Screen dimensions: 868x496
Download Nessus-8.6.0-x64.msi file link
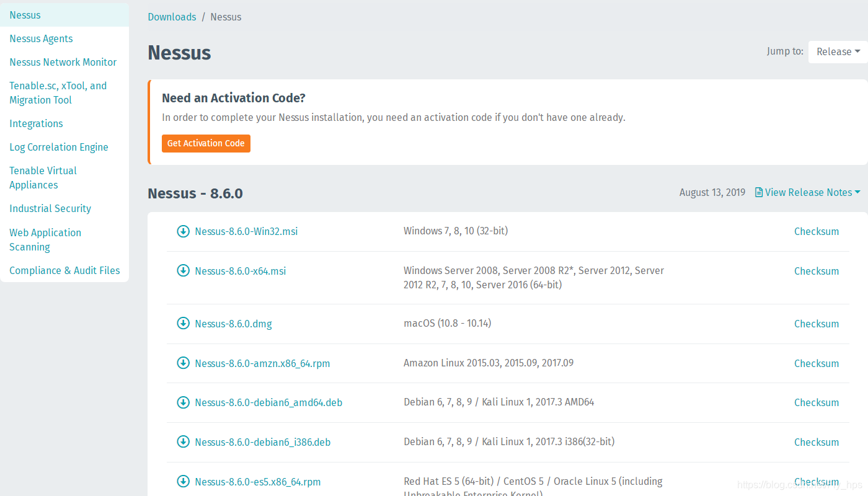(241, 271)
